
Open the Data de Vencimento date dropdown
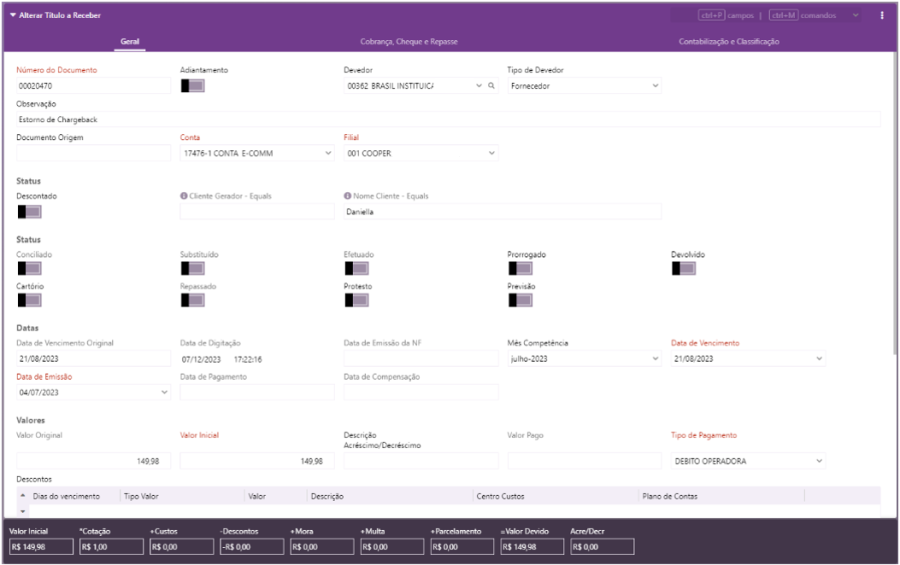click(x=818, y=359)
